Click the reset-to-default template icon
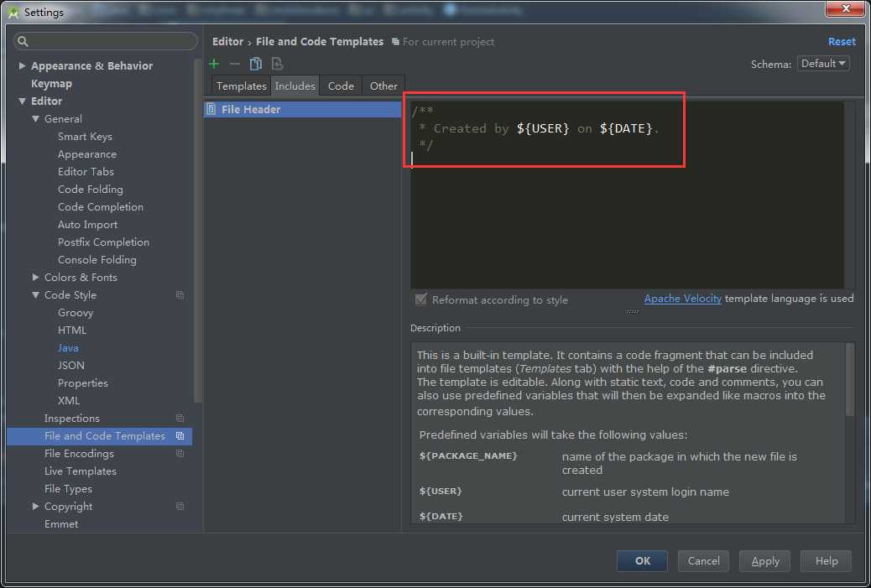Image resolution: width=871 pixels, height=588 pixels. click(277, 65)
